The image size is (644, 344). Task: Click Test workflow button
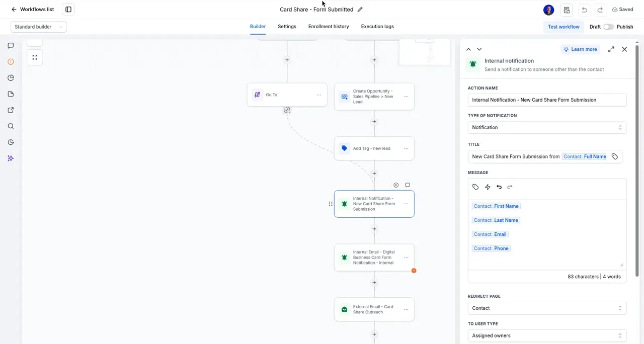tap(563, 27)
